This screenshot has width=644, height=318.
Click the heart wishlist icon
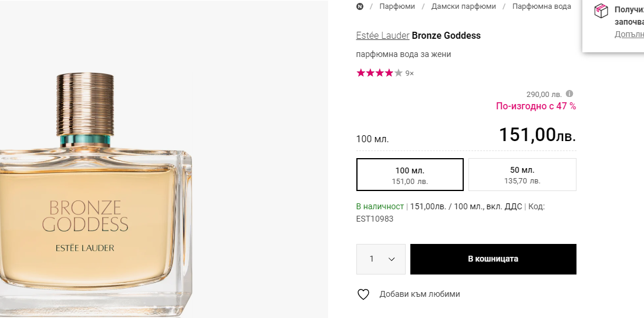pos(363,294)
